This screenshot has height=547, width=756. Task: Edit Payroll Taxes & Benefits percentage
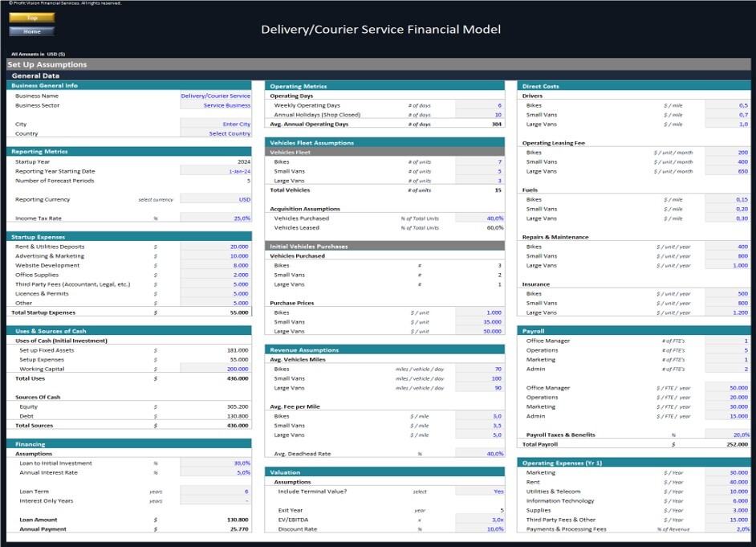click(x=727, y=435)
